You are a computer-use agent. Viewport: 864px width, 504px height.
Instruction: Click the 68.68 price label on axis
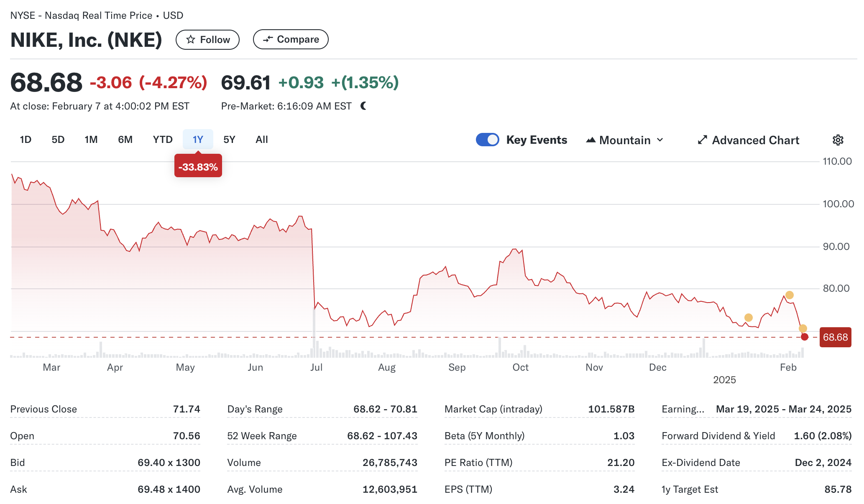point(835,337)
